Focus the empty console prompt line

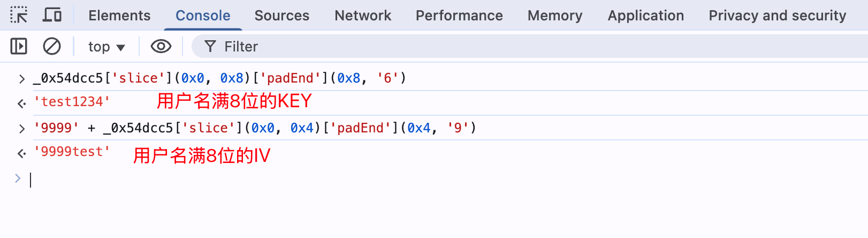214,180
